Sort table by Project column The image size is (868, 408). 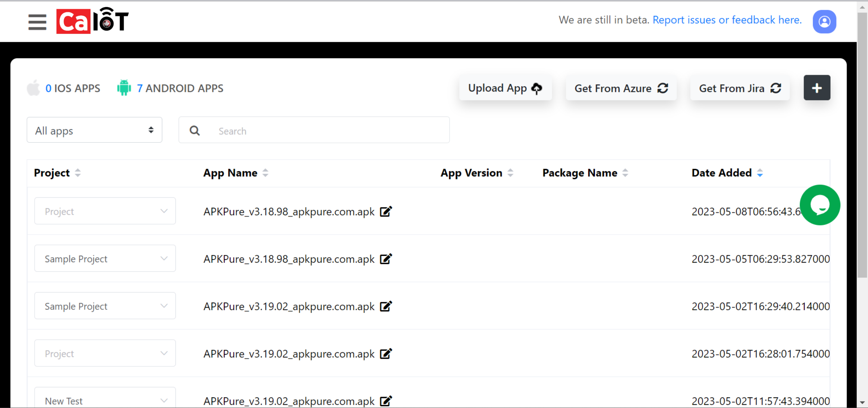pyautogui.click(x=77, y=173)
